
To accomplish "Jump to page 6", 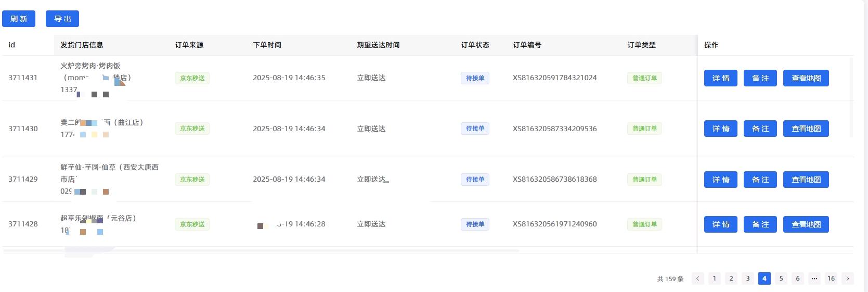I will pos(798,278).
